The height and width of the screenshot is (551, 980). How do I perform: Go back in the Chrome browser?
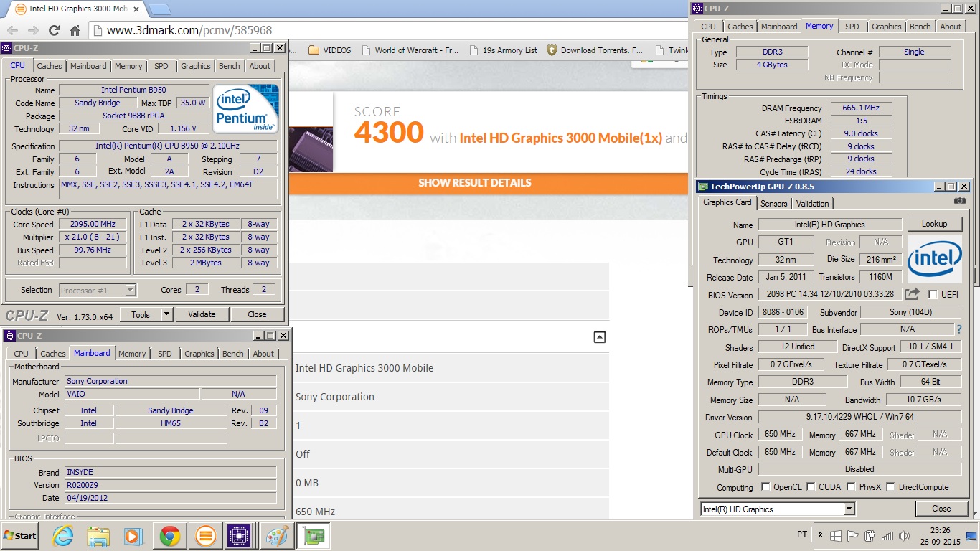(x=12, y=30)
